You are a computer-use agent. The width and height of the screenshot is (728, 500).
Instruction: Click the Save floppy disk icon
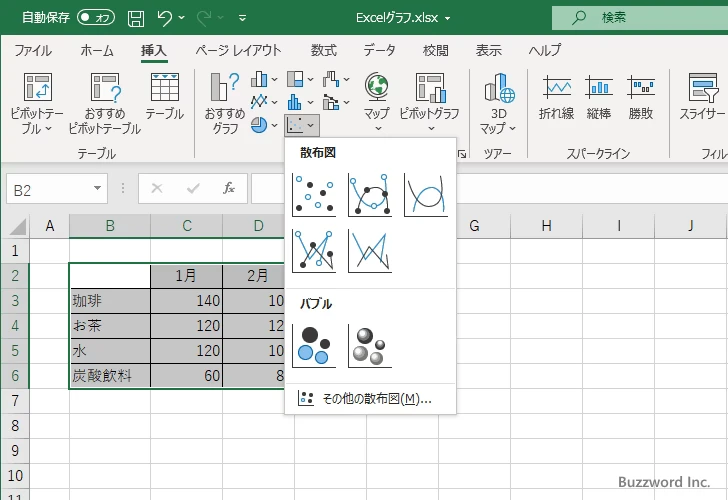tap(136, 18)
